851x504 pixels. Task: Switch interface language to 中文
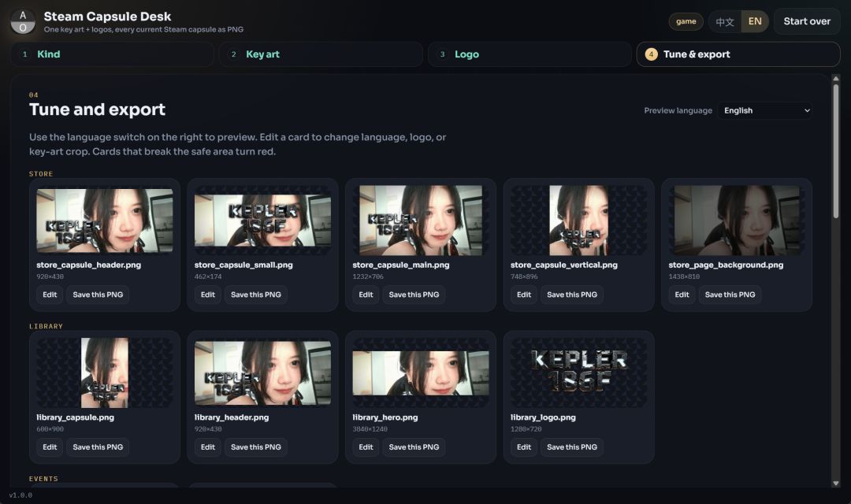725,22
